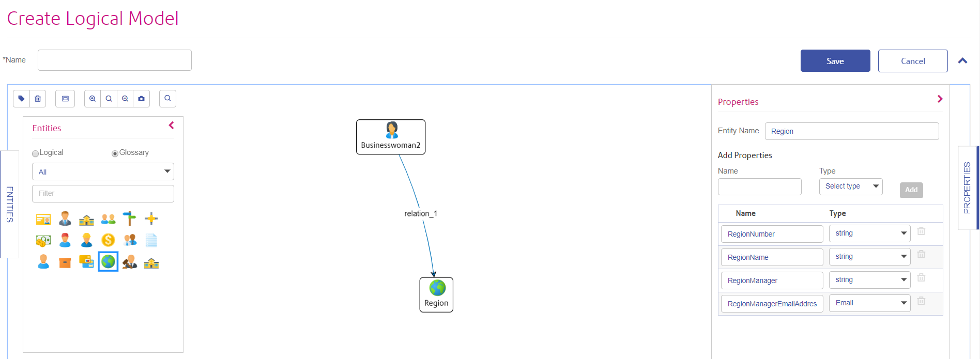The image size is (980, 359).
Task: Click the Cancel button
Action: point(913,61)
